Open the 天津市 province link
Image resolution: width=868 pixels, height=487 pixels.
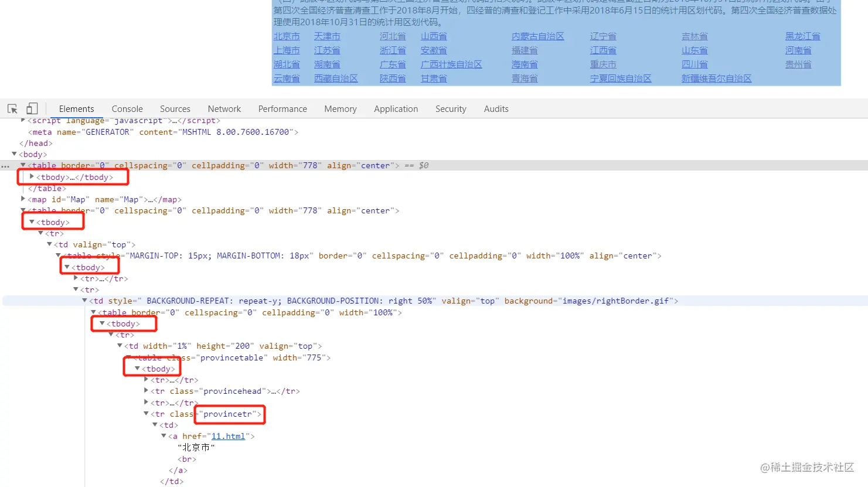(x=327, y=36)
